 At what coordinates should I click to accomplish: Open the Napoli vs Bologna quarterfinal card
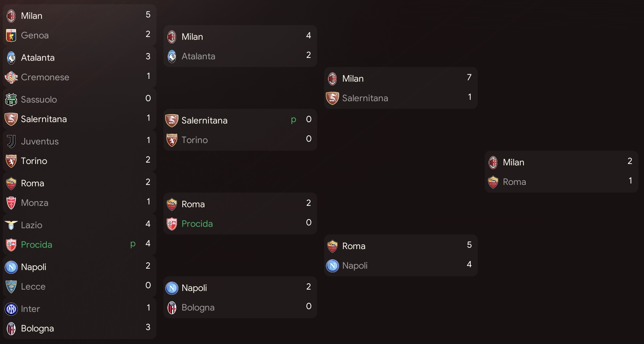coord(240,297)
